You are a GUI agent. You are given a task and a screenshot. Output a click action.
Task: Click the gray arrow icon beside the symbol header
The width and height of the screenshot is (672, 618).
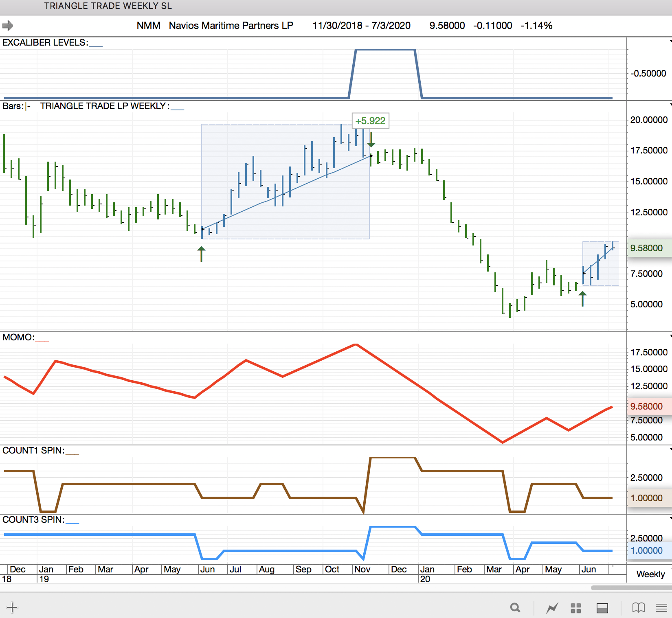(x=8, y=26)
